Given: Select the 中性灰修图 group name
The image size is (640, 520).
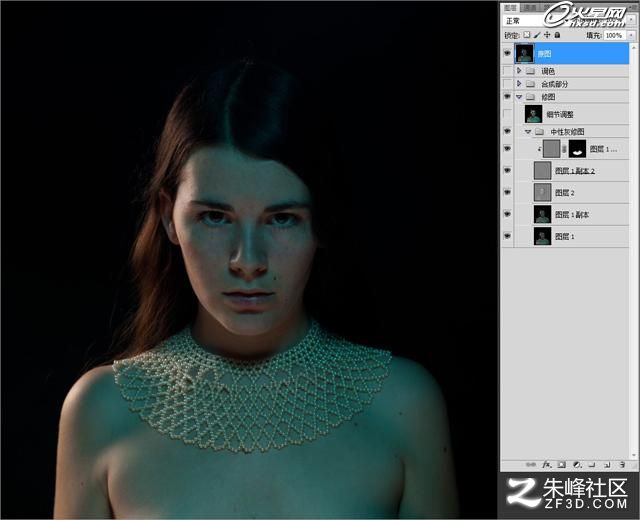Looking at the screenshot, I should 567,131.
